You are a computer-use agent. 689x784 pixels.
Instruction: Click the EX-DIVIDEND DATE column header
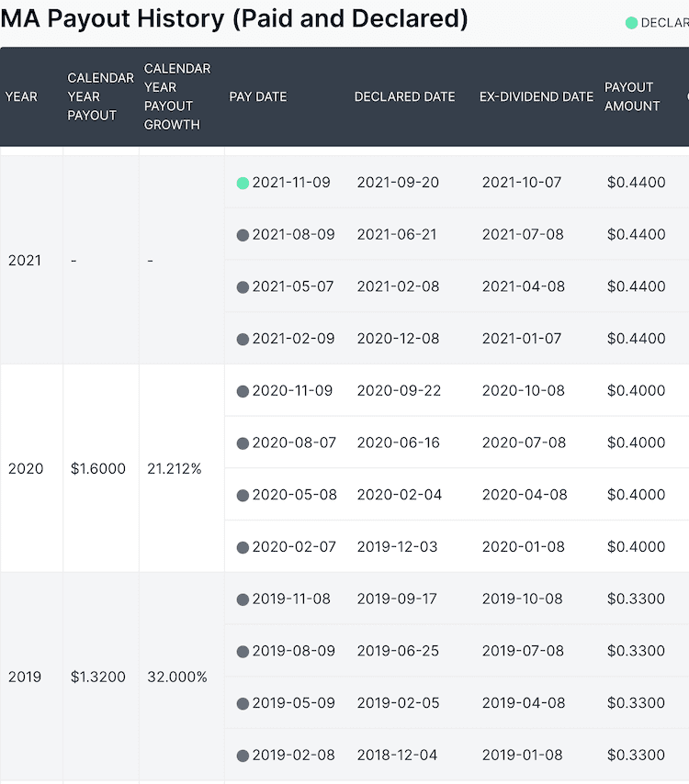click(x=537, y=96)
